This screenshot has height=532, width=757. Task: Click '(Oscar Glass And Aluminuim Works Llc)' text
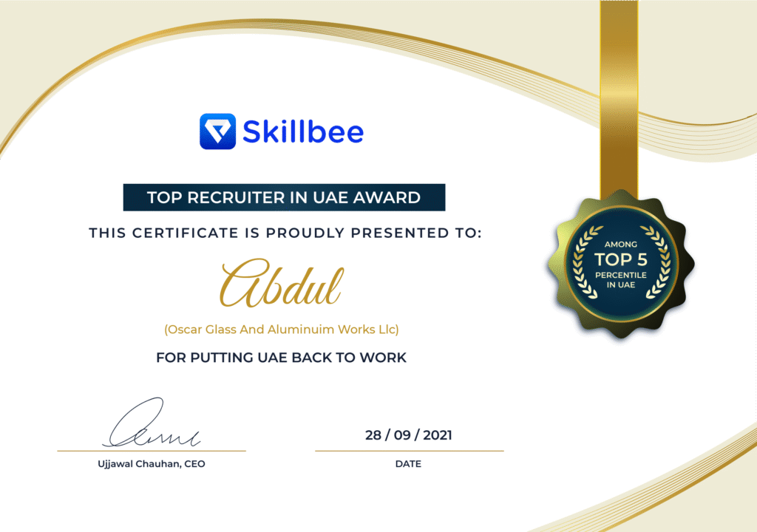pyautogui.click(x=282, y=330)
